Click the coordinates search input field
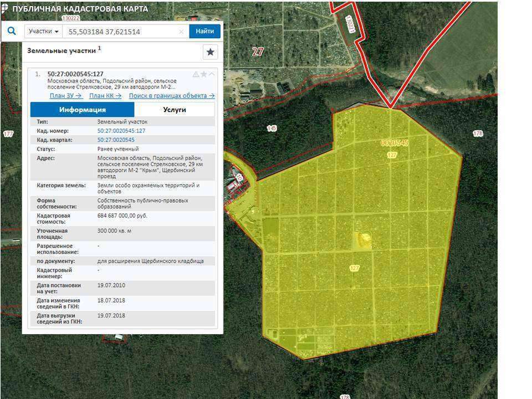 point(122,32)
